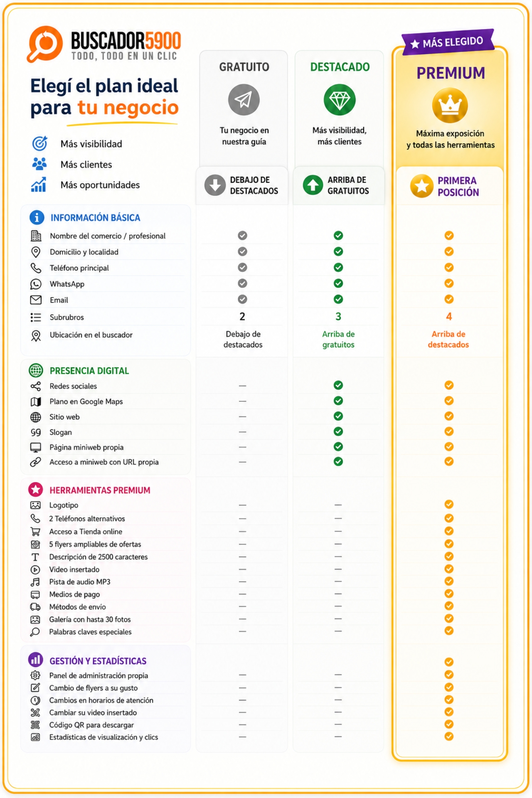Screen dimensions: 532x798
Task: Click the blue Información Básica info icon
Action: coord(37,217)
